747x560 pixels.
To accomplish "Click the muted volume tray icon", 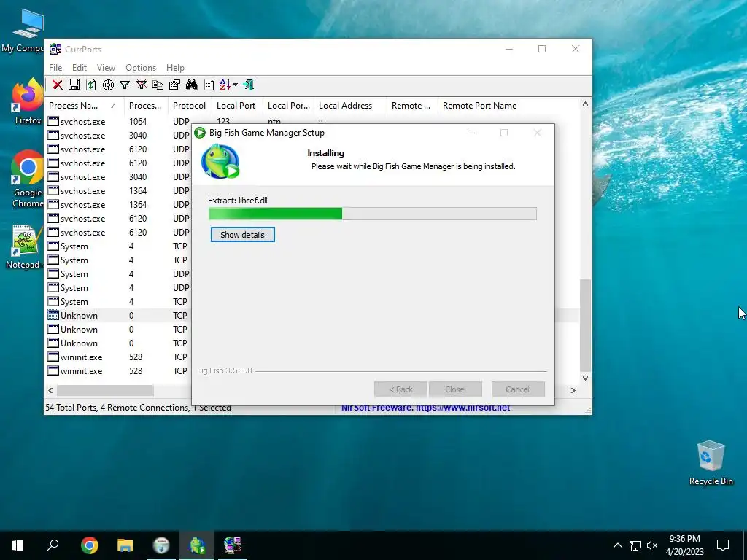I will click(x=652, y=545).
